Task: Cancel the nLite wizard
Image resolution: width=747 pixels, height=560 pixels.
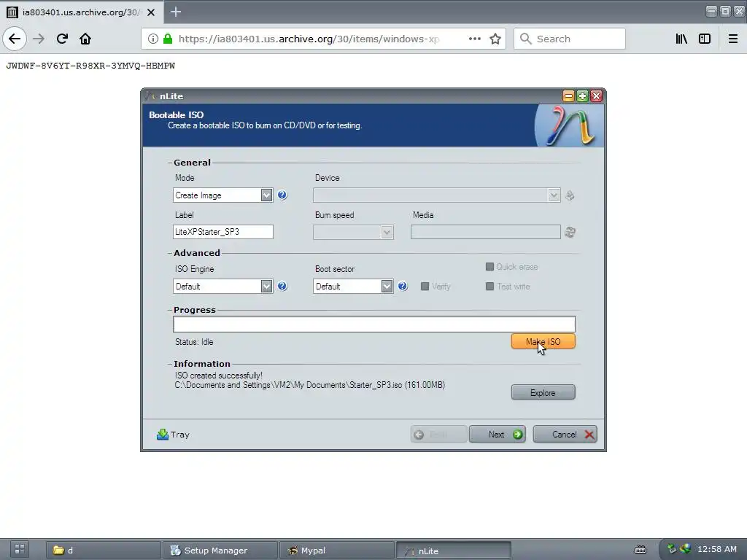Action: point(565,435)
